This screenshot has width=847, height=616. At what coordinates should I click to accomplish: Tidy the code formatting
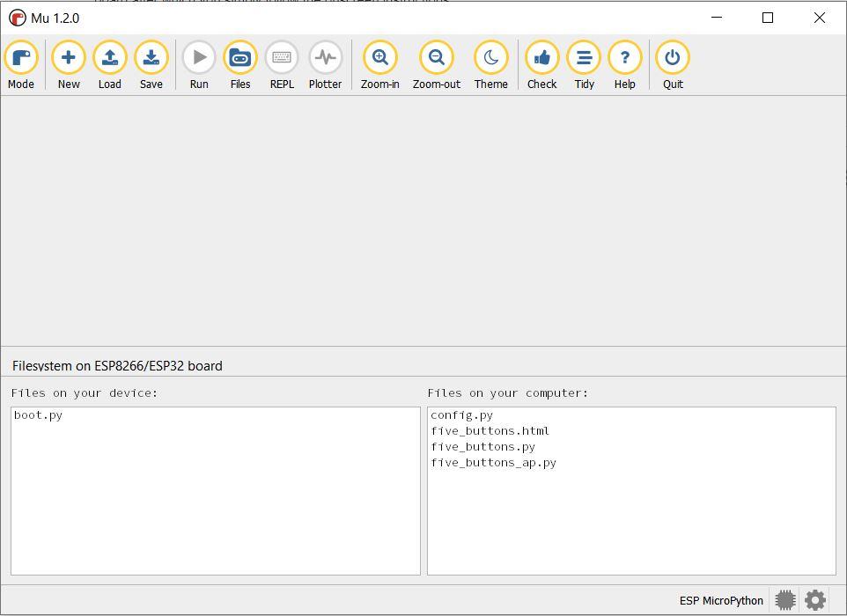[584, 65]
